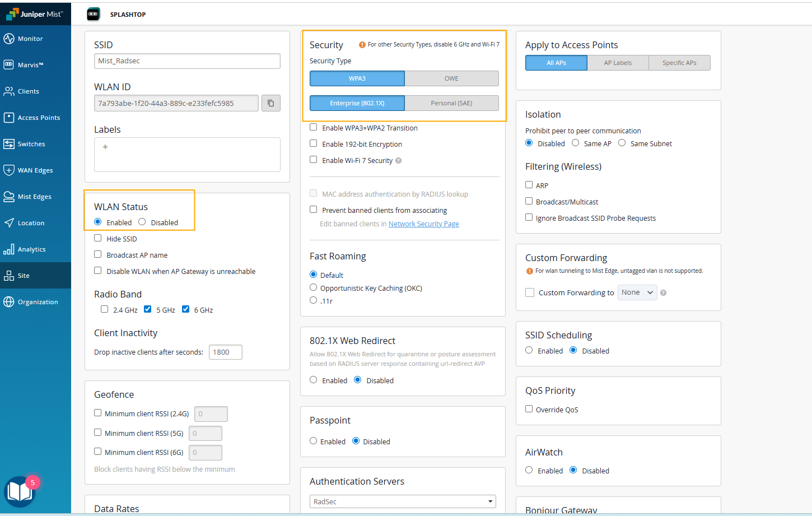Open the Authentication Servers RadSec dropdown
The image size is (812, 516).
point(403,501)
